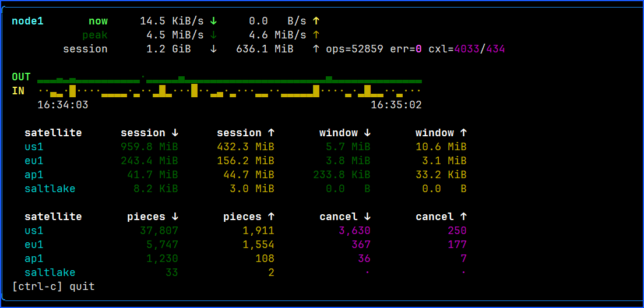This screenshot has height=308, width=644.
Task: Click the eu1 value 156.2 MiB
Action: [245, 161]
